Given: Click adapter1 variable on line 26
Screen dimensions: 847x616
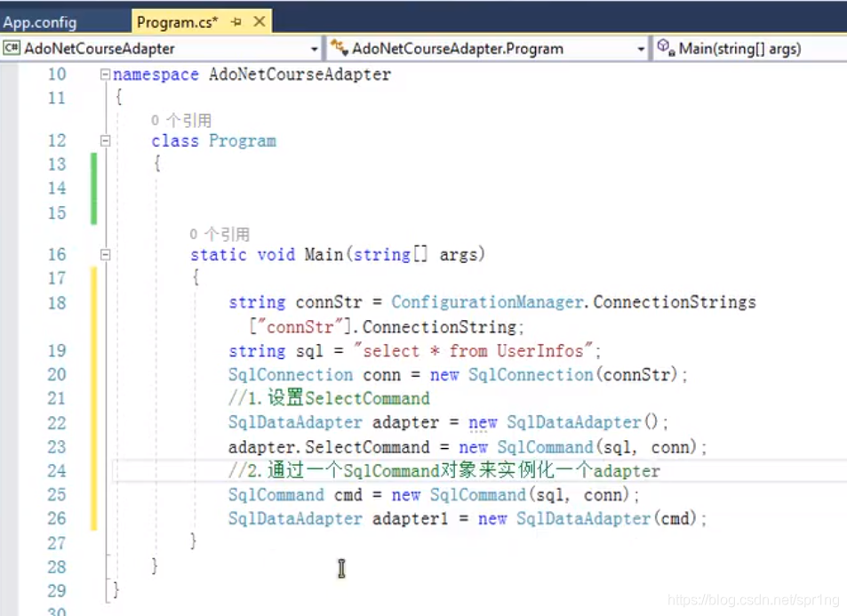Looking at the screenshot, I should pos(410,519).
